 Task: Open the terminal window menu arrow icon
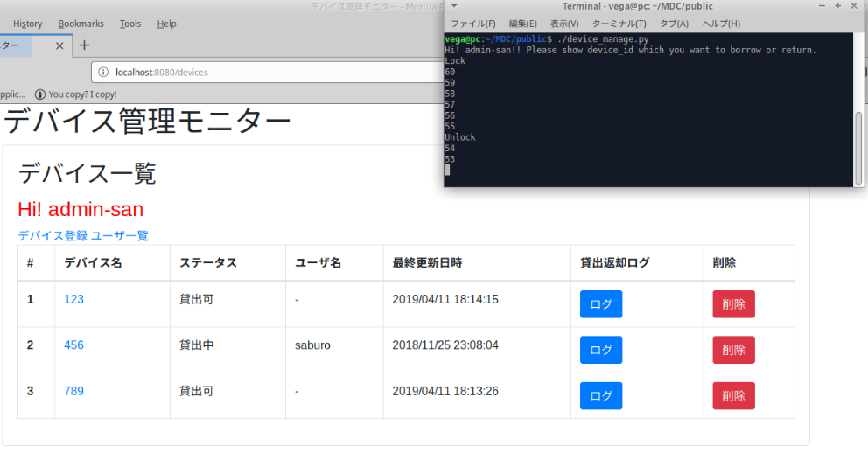tap(454, 6)
